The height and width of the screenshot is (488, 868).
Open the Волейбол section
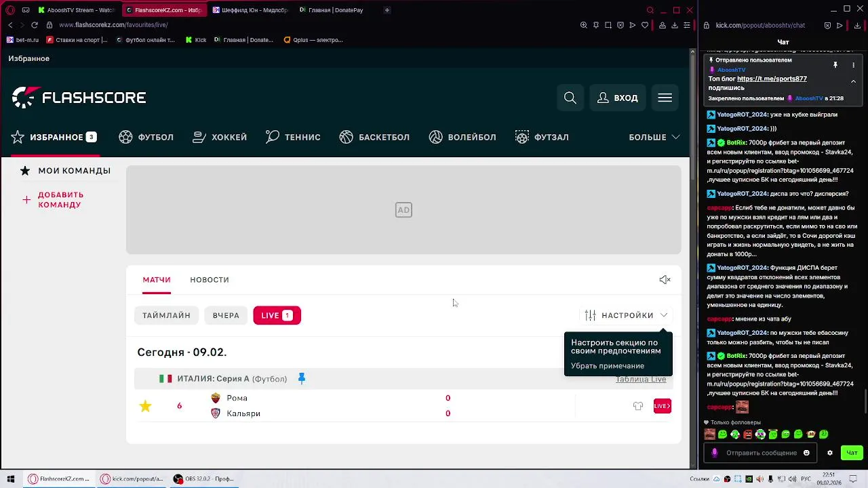pos(462,137)
